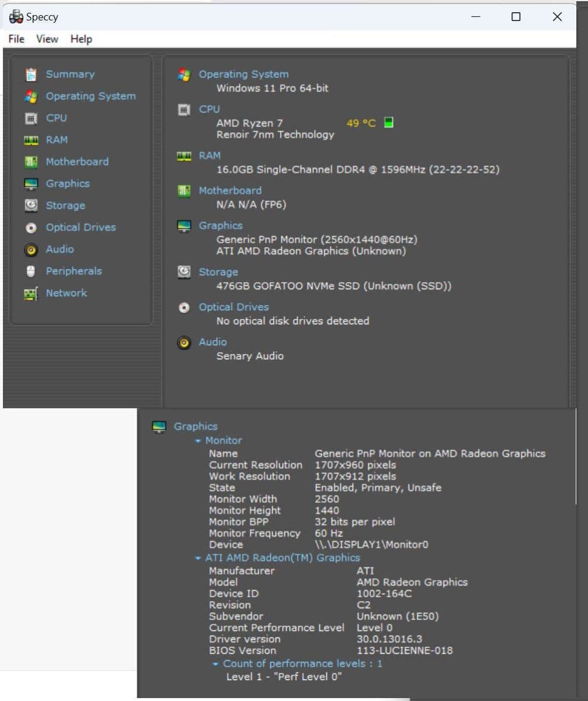This screenshot has height=701, width=588.
Task: Select Optical Drives in the sidebar
Action: [81, 227]
